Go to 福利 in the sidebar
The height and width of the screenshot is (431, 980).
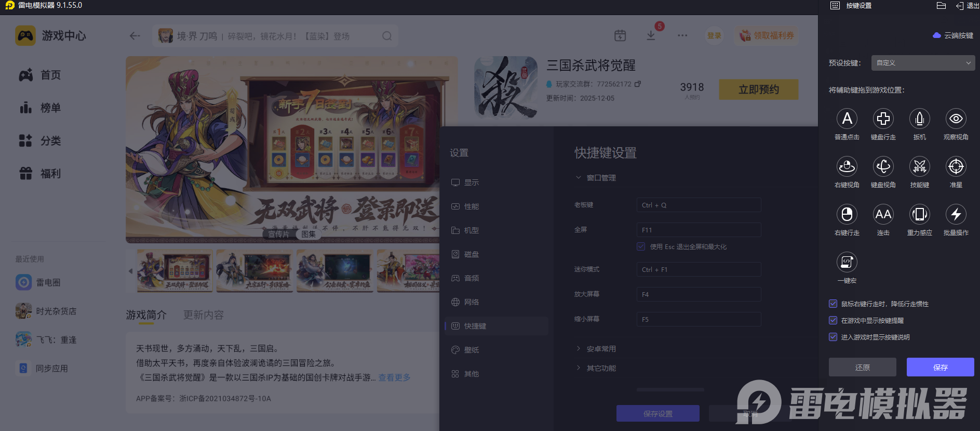(41, 173)
